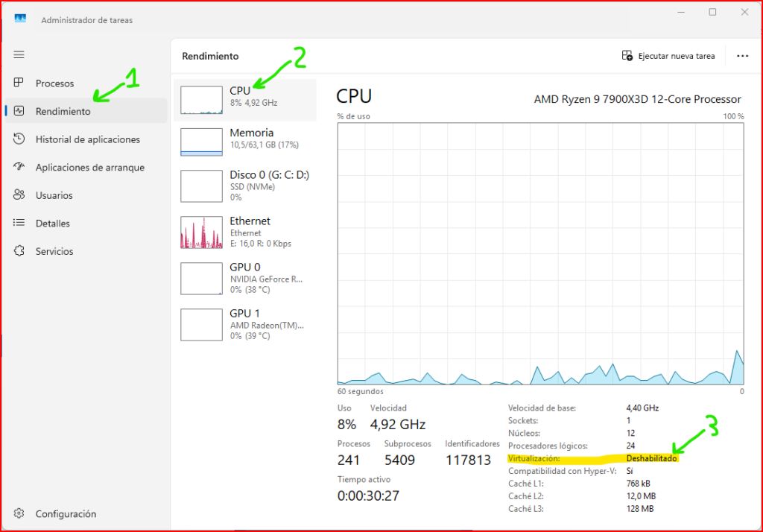Click the CPU usage graph area
This screenshot has width=763, height=532.
tap(540, 253)
